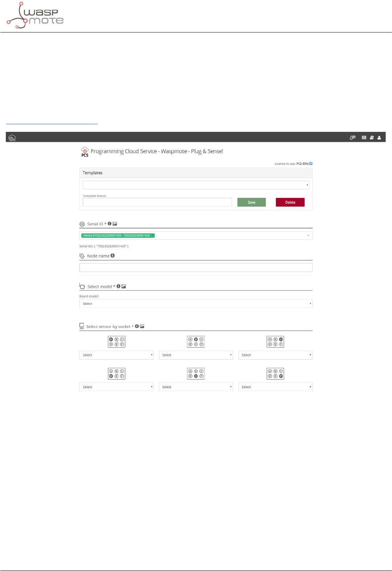Screen dimensions: 392x571
Task: Click the 'Serial IDs: ["7502332326931429"]' text
Action: 104,246
